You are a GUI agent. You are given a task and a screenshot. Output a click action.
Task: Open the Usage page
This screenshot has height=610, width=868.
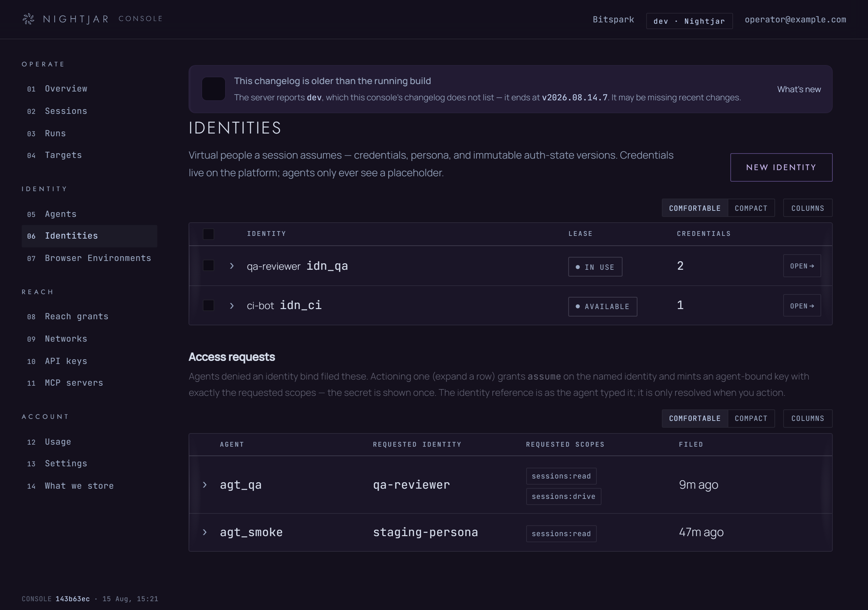coord(89,442)
